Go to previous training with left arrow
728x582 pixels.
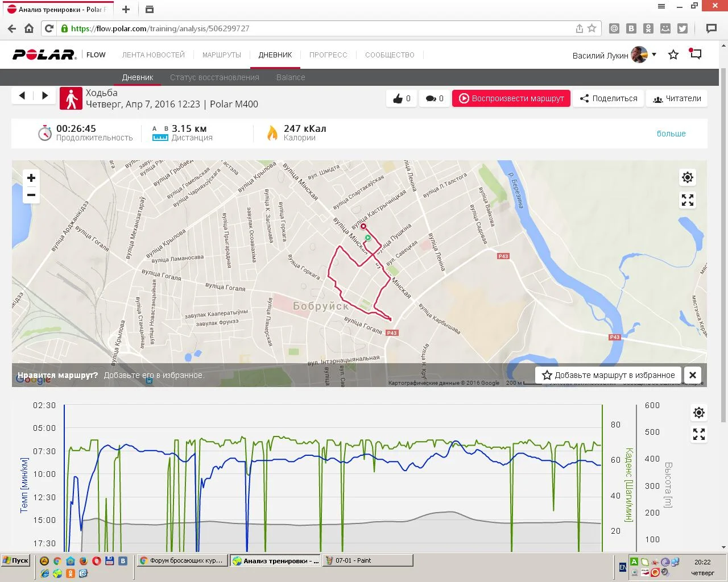22,95
